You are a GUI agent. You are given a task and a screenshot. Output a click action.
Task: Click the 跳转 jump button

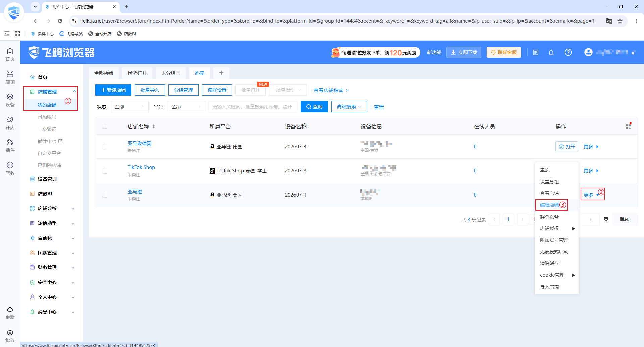coord(624,219)
